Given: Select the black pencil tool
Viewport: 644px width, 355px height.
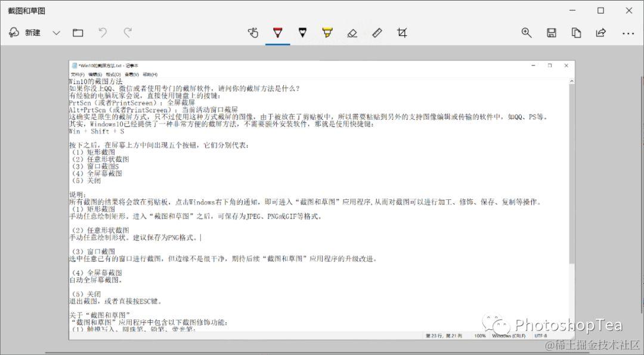Looking at the screenshot, I should (x=302, y=33).
